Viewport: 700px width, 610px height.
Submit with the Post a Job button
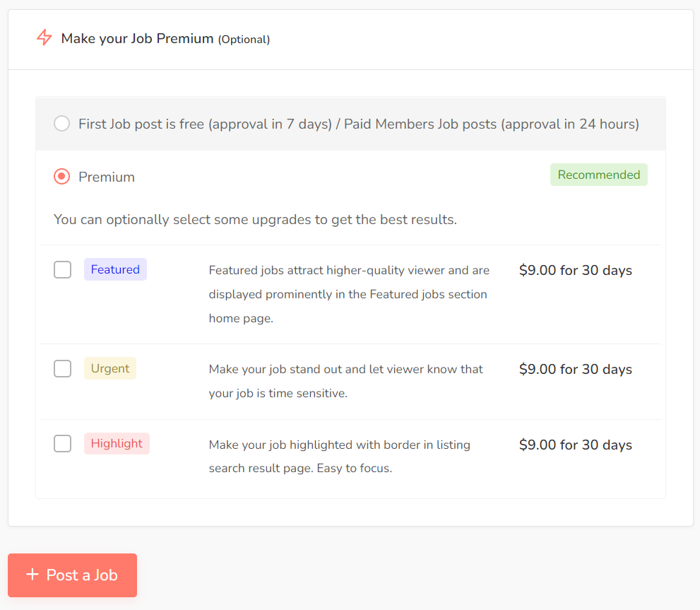click(72, 575)
